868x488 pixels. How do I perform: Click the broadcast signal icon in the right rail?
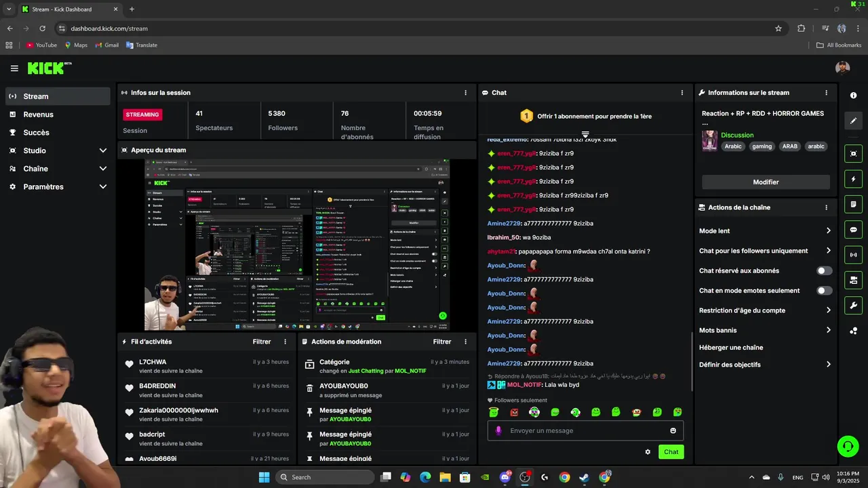click(853, 255)
